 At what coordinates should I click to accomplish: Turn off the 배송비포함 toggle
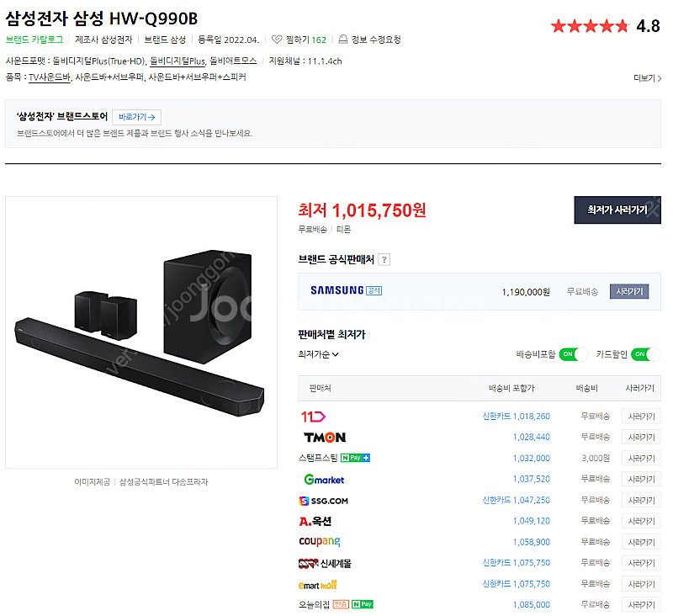pos(571,355)
